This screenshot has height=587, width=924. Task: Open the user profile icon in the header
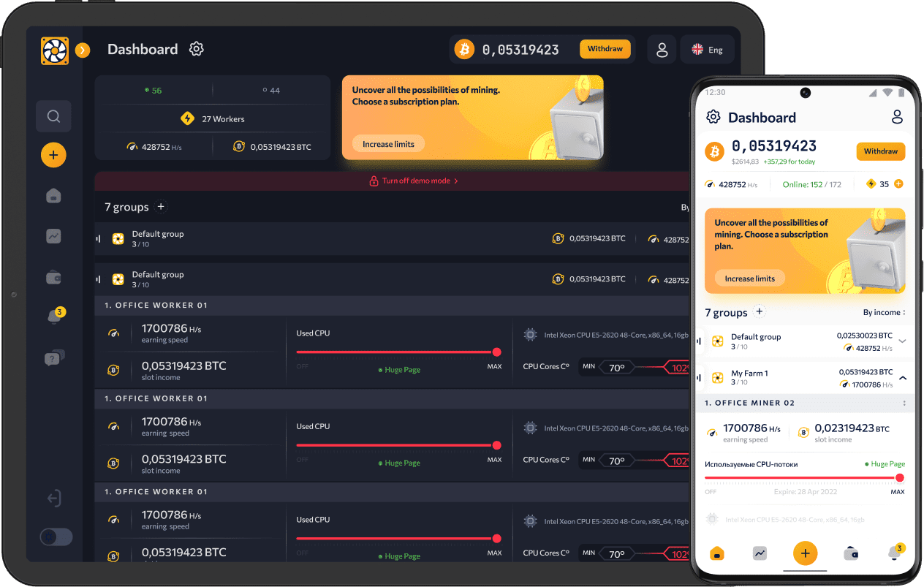click(662, 49)
